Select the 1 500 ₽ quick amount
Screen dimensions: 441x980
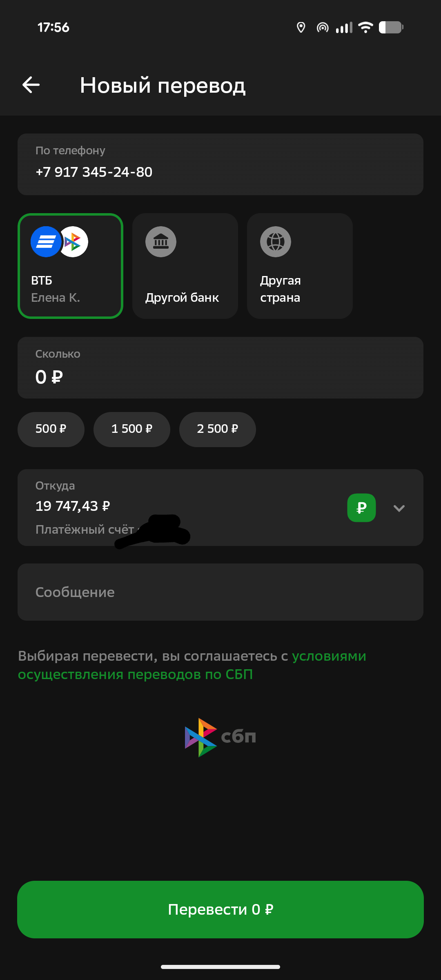(131, 429)
